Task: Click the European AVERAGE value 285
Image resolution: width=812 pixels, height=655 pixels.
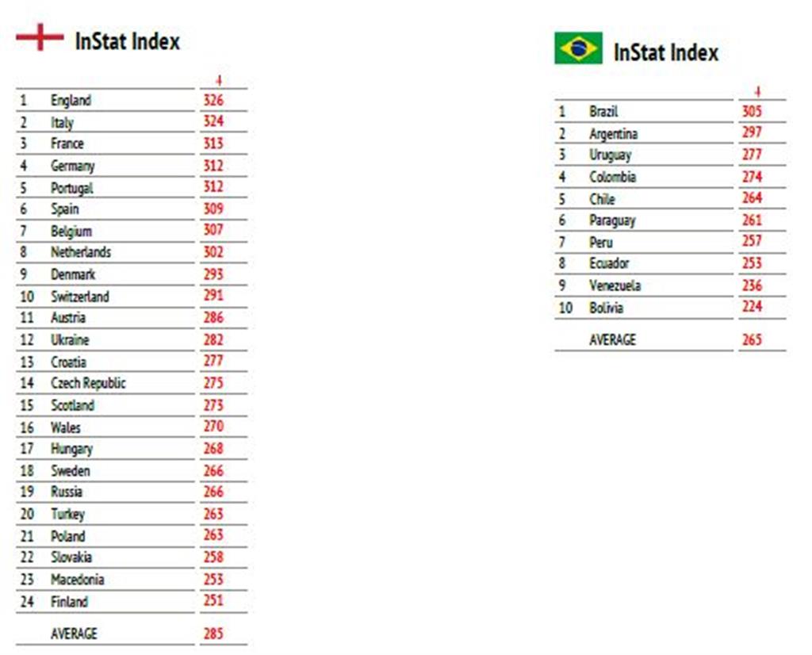Action: (213, 634)
